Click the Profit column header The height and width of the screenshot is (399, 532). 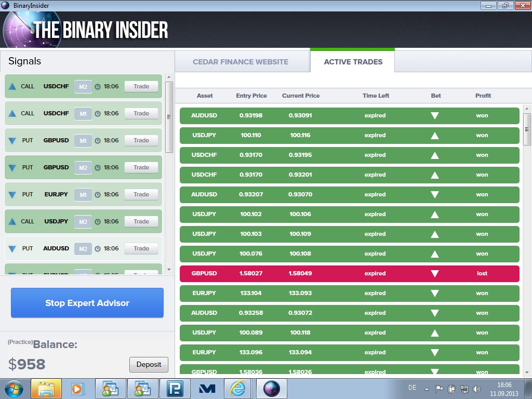click(x=483, y=96)
